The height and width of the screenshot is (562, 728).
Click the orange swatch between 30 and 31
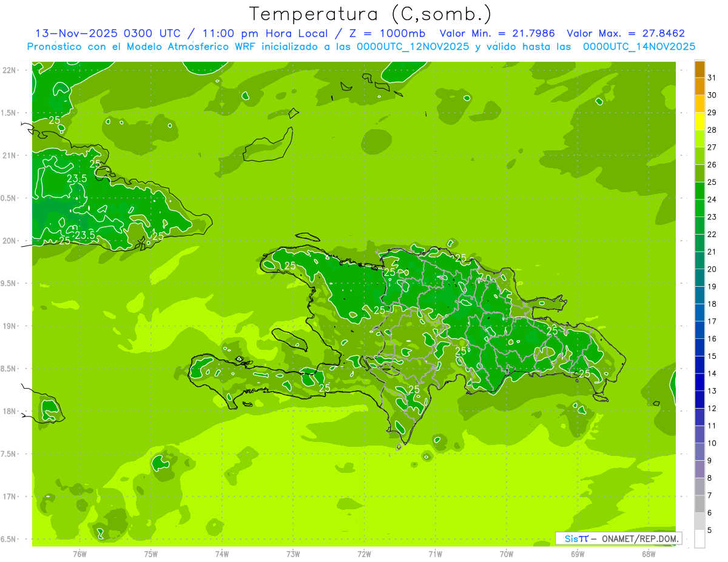[x=699, y=87]
